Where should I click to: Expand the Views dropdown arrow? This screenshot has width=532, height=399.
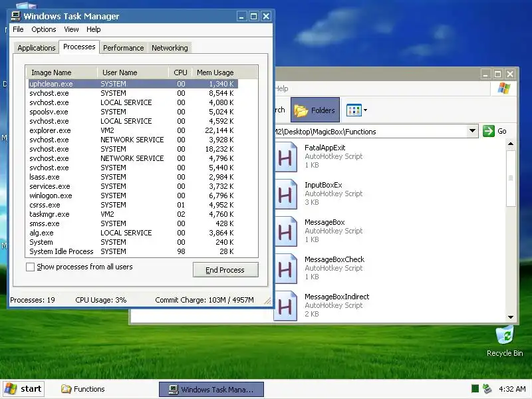tap(365, 110)
